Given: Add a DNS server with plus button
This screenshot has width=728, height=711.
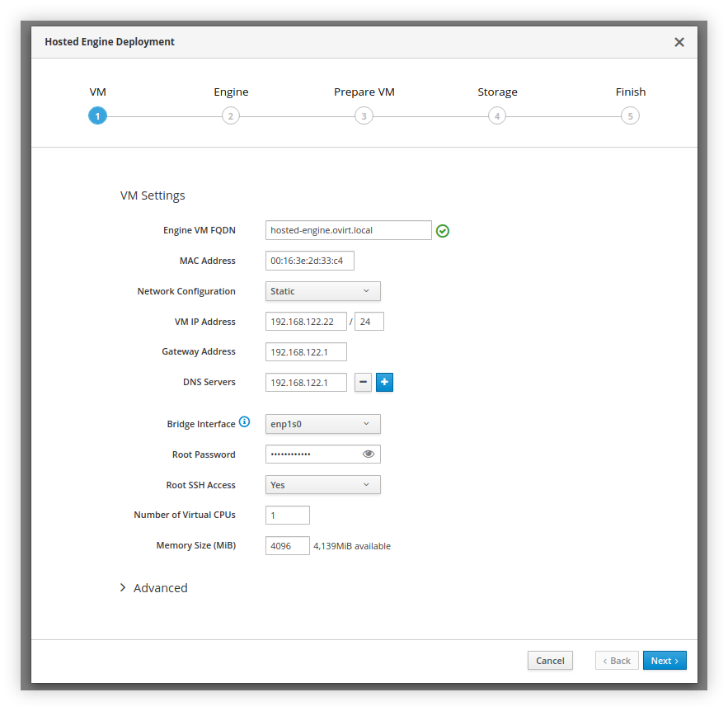Looking at the screenshot, I should point(384,383).
